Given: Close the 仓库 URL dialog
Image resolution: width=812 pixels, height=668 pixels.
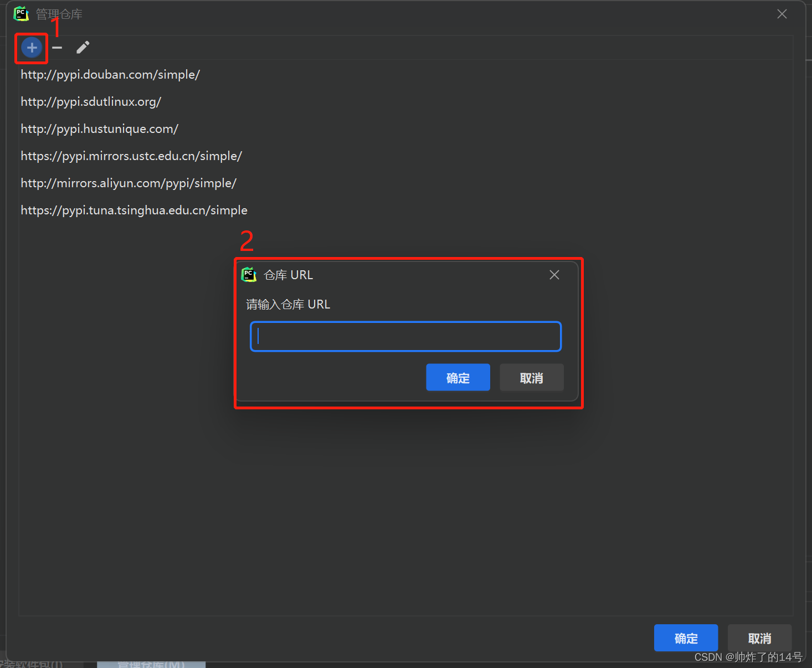Looking at the screenshot, I should 554,275.
